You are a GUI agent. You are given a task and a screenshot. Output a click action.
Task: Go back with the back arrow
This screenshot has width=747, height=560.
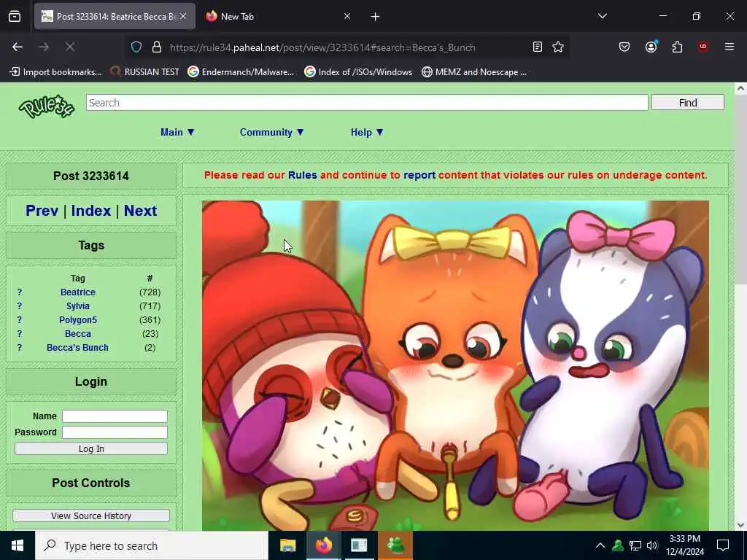(18, 47)
